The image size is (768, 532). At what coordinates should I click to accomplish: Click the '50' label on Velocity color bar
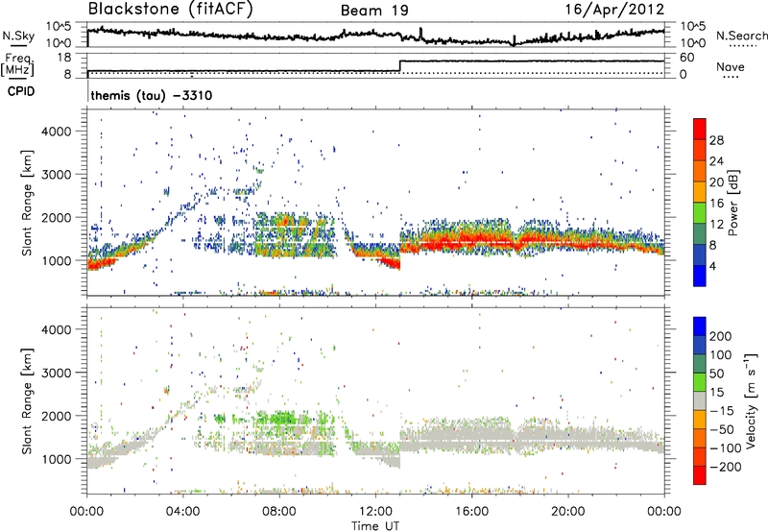[x=717, y=374]
